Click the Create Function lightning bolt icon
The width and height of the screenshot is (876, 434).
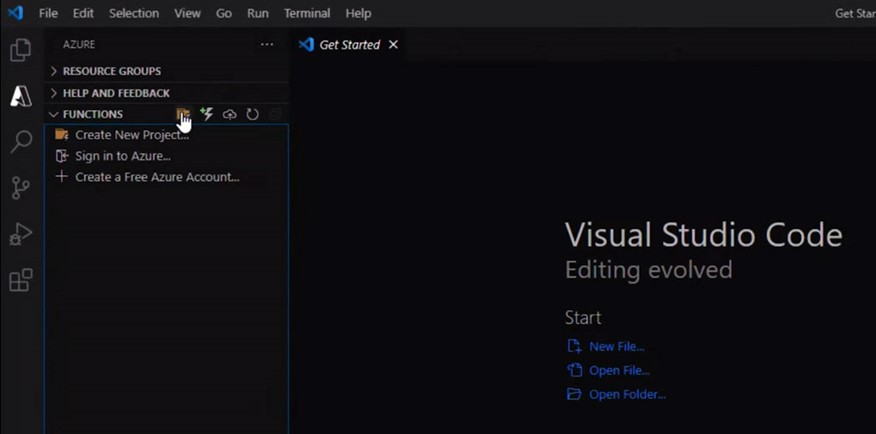point(207,114)
